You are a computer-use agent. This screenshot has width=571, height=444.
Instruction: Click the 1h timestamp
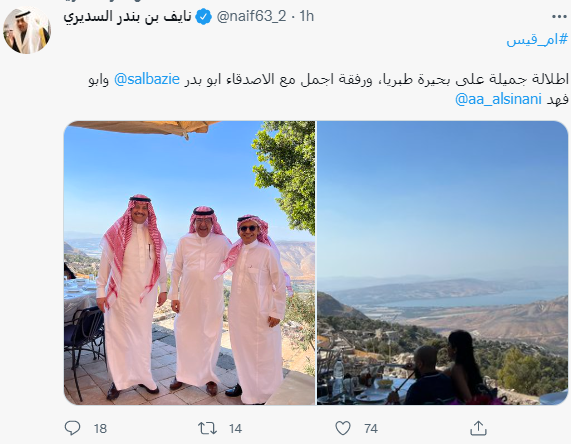pyautogui.click(x=306, y=16)
